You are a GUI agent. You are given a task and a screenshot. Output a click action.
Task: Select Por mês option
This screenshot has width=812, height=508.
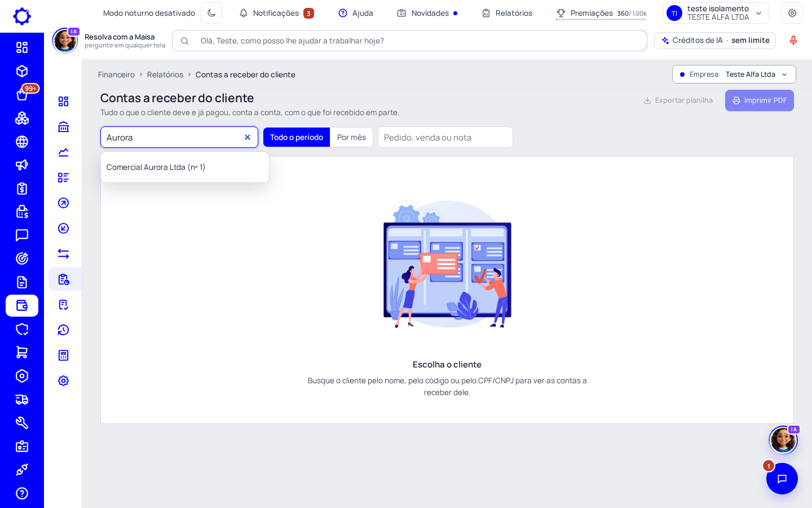[x=351, y=137]
